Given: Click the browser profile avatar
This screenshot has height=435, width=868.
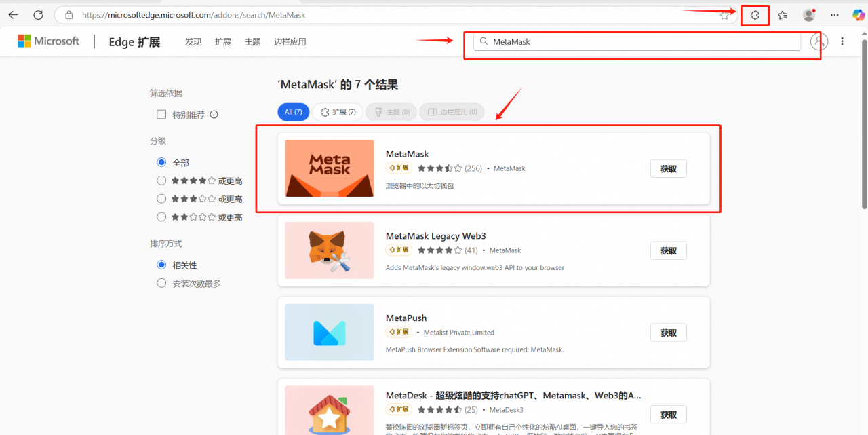Looking at the screenshot, I should coord(808,14).
